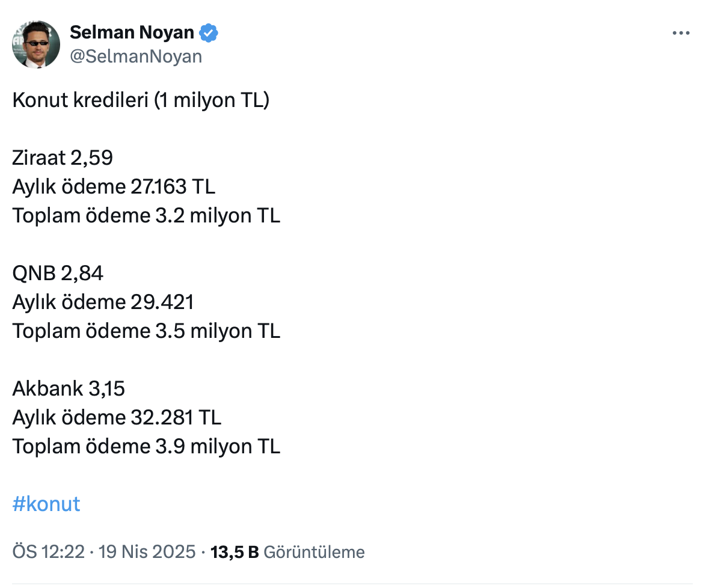Click the ÖS 12:22 timestamp
This screenshot has height=588, width=712.
click(x=48, y=551)
